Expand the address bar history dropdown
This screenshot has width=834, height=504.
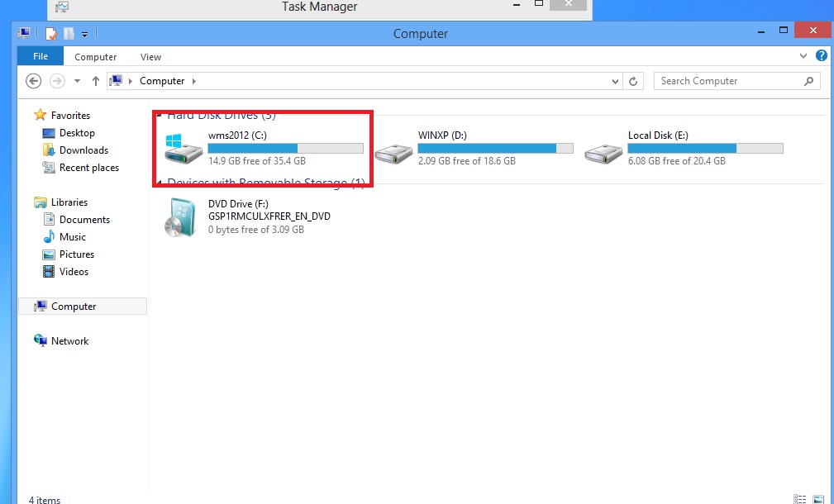click(x=616, y=81)
